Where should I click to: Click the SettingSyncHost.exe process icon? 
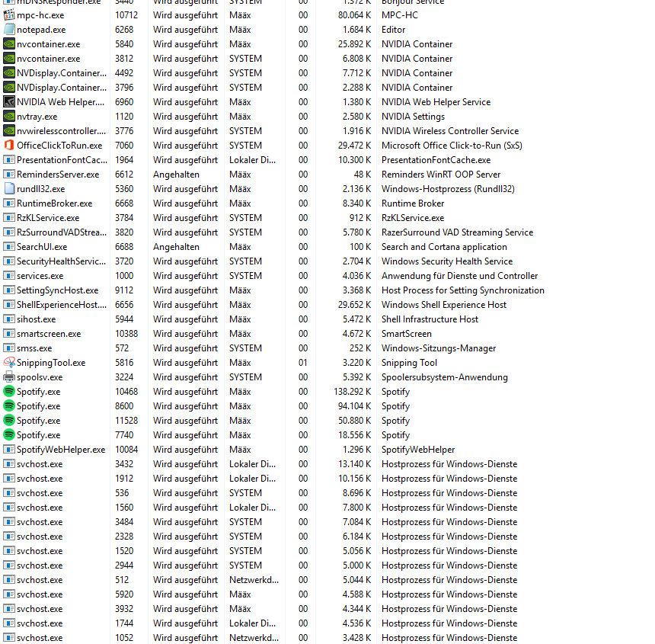coord(9,290)
